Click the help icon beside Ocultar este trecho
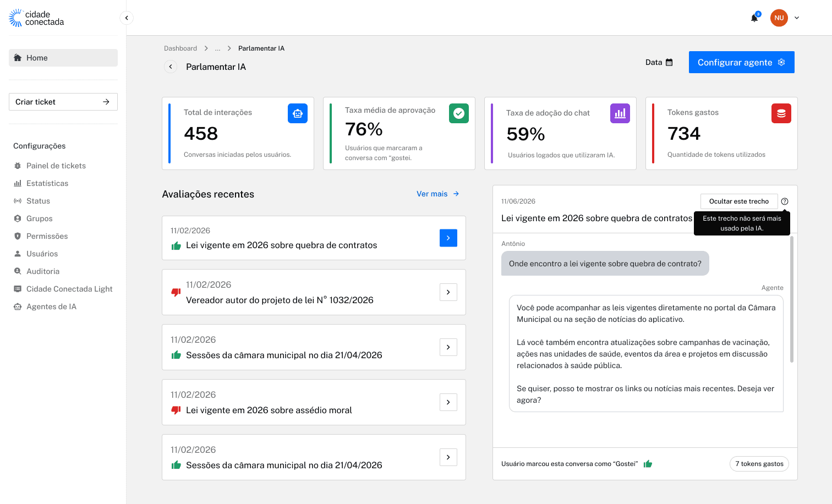This screenshot has width=832, height=504. (x=785, y=201)
